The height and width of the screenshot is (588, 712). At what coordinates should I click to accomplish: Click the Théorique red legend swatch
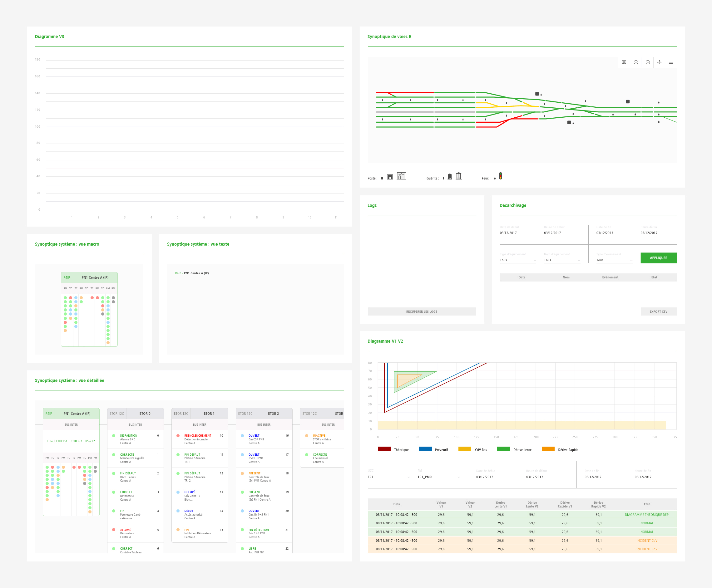point(384,449)
